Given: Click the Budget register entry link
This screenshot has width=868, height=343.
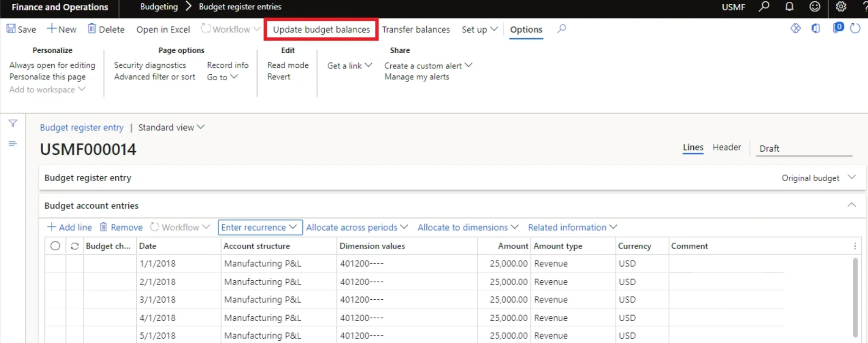Looking at the screenshot, I should click(x=82, y=127).
